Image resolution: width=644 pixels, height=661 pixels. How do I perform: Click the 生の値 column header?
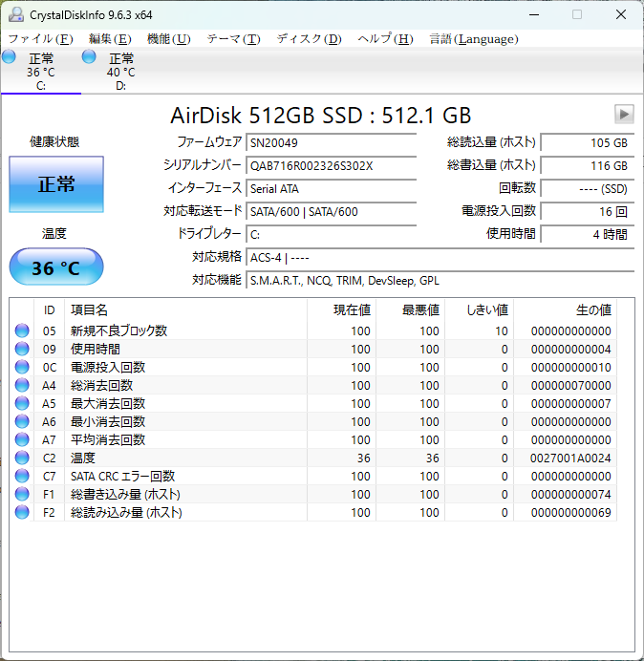click(x=565, y=310)
